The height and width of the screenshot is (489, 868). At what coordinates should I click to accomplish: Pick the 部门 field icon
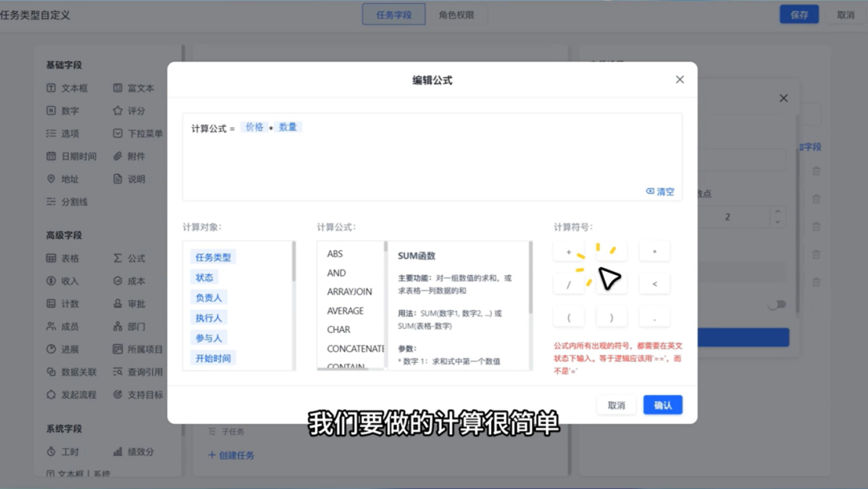tap(117, 327)
